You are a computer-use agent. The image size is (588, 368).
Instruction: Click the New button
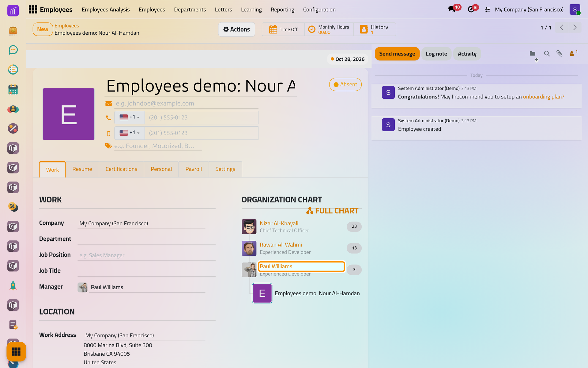pyautogui.click(x=43, y=29)
